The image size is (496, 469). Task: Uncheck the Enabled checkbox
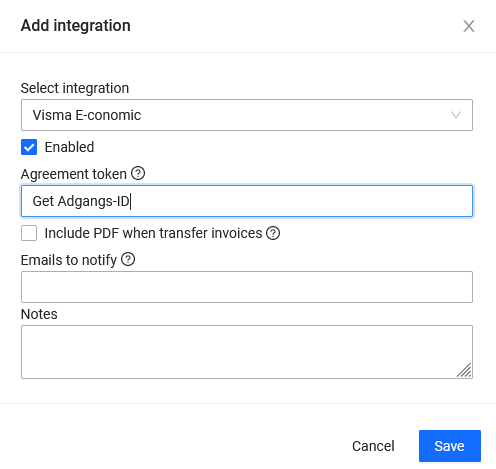pos(29,147)
